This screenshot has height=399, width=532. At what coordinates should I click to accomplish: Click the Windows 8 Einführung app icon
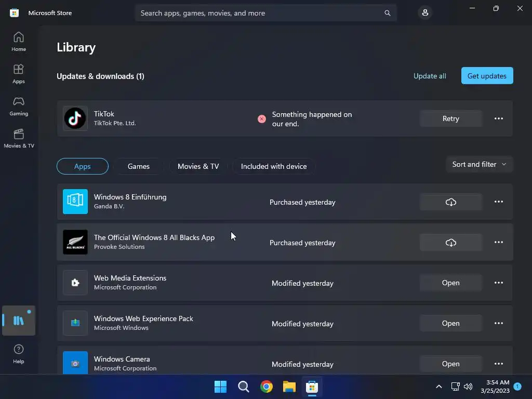[75, 202]
